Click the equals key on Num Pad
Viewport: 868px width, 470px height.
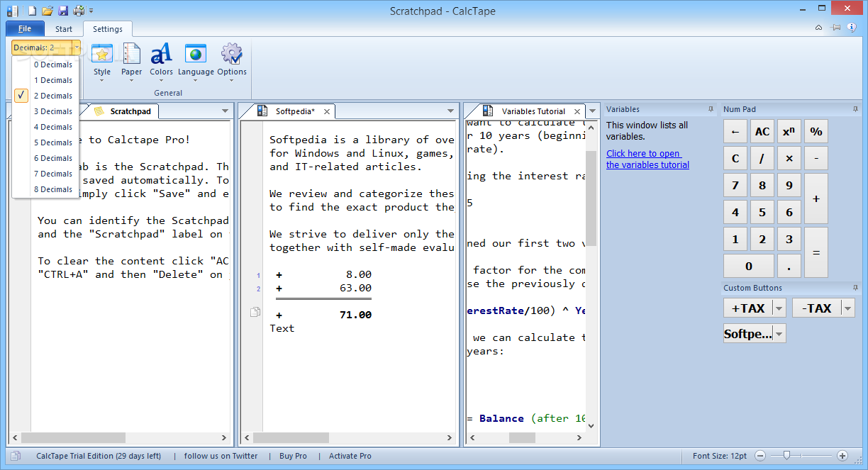tap(816, 252)
